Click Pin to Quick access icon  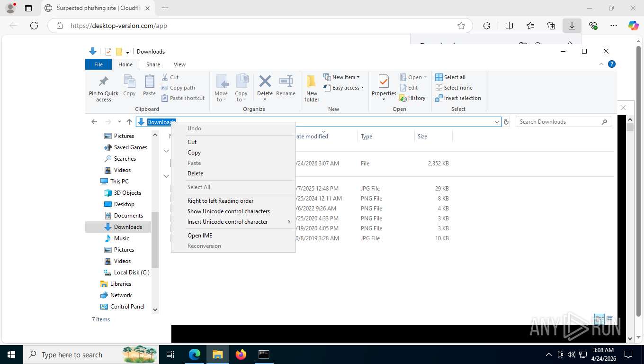103,88
